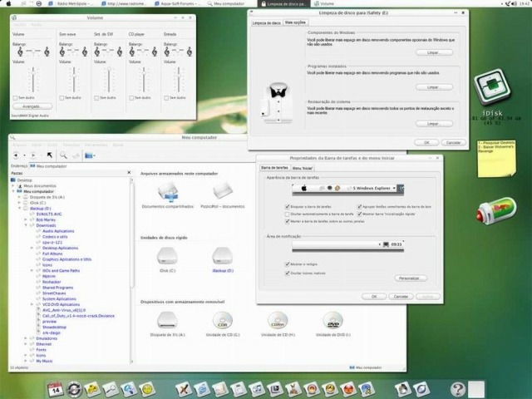
Task: Open the magnifying glass dock icon
Action: (x=111, y=389)
